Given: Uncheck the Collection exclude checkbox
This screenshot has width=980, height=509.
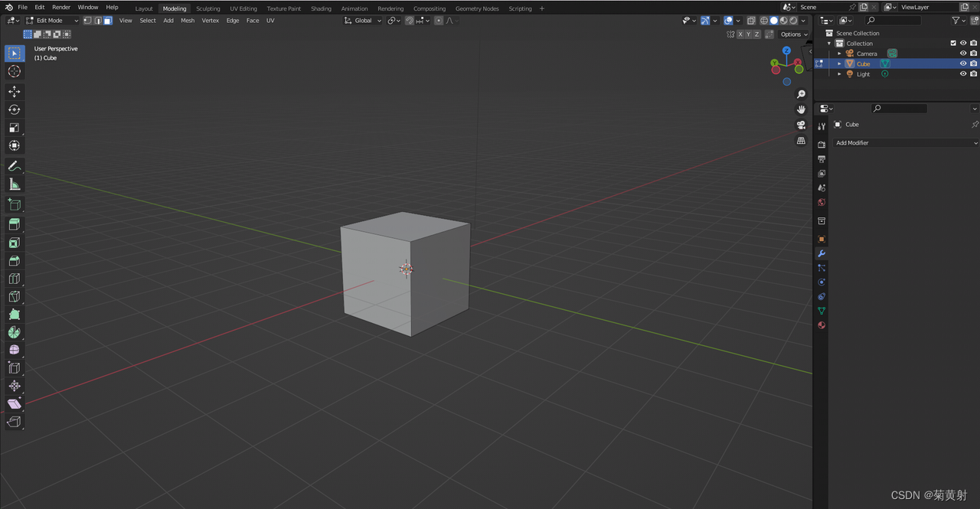Looking at the screenshot, I should [953, 44].
